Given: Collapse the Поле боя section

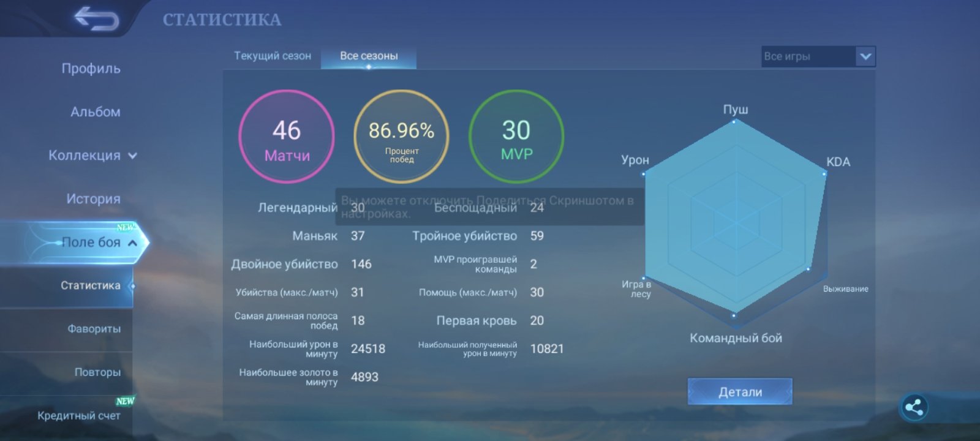Looking at the screenshot, I should click(132, 243).
